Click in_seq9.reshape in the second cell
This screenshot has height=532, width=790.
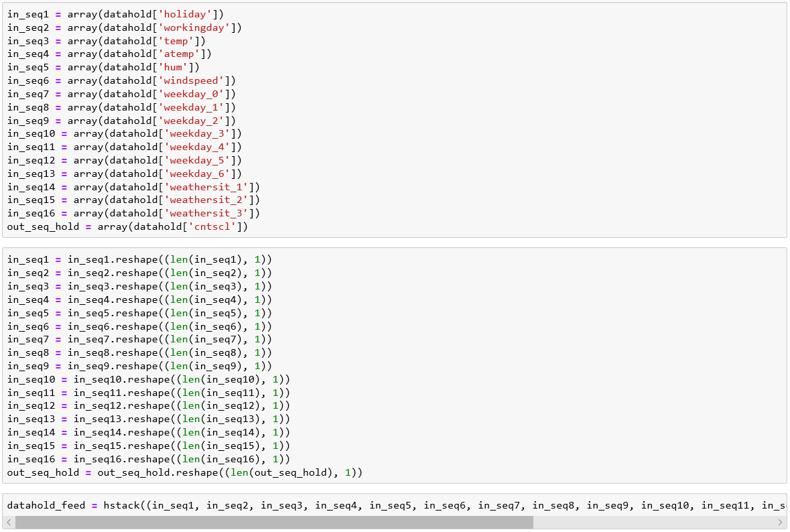(113, 367)
